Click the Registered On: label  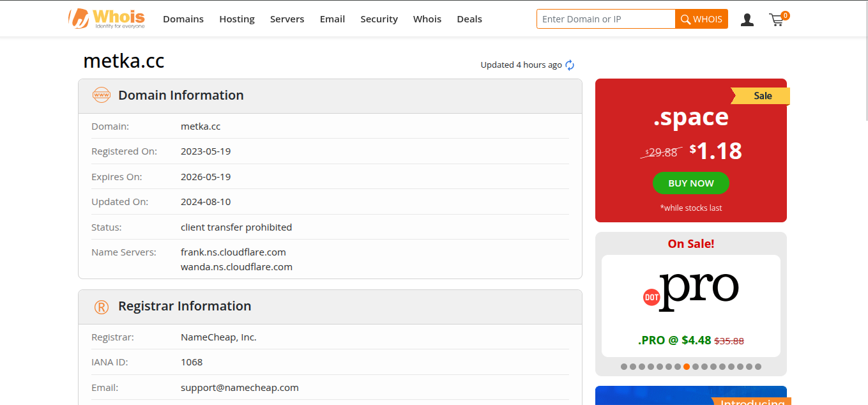[x=124, y=151]
